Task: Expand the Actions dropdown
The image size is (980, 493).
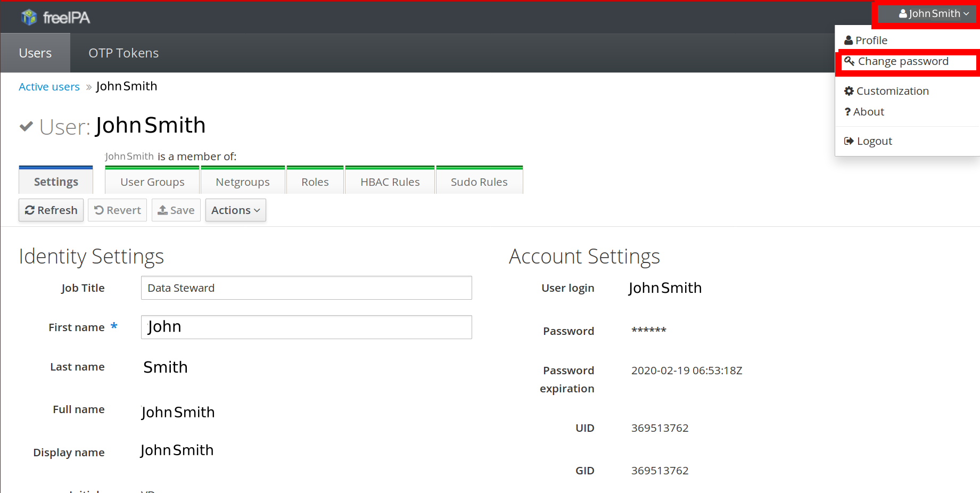Action: click(x=235, y=210)
